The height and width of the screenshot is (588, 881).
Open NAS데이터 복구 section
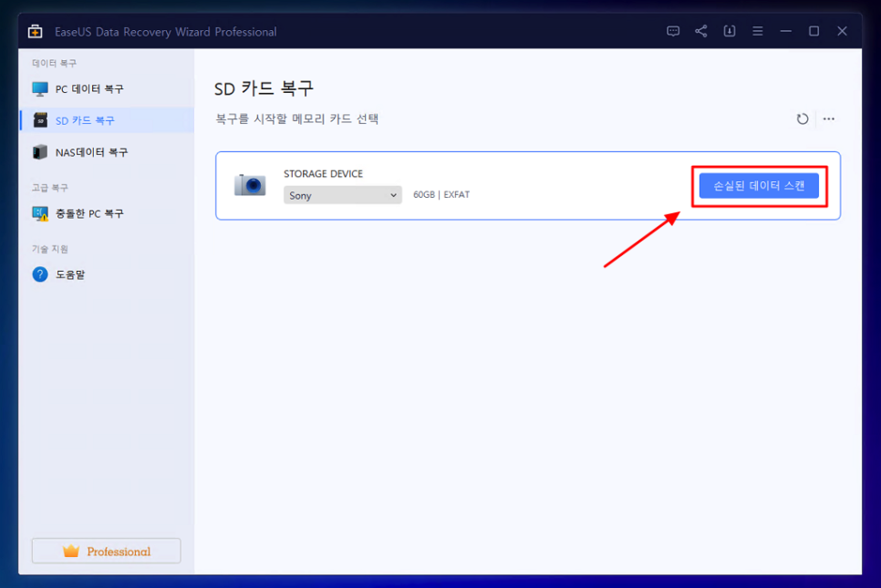tap(107, 151)
